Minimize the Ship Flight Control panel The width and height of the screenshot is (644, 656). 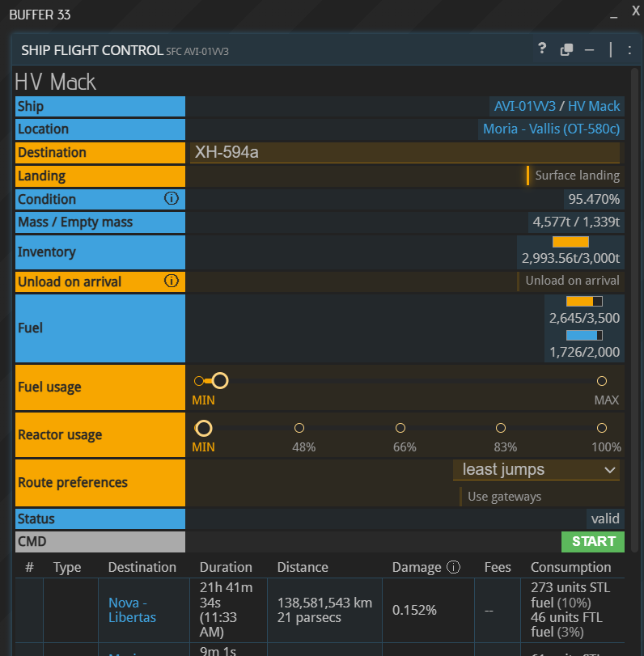coord(589,49)
